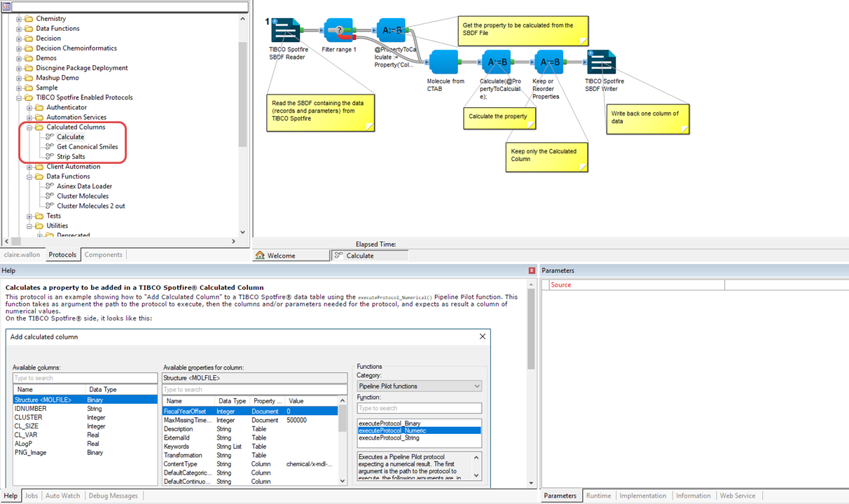Switch to the Components tab
This screenshot has width=849, height=504.
pyautogui.click(x=104, y=255)
